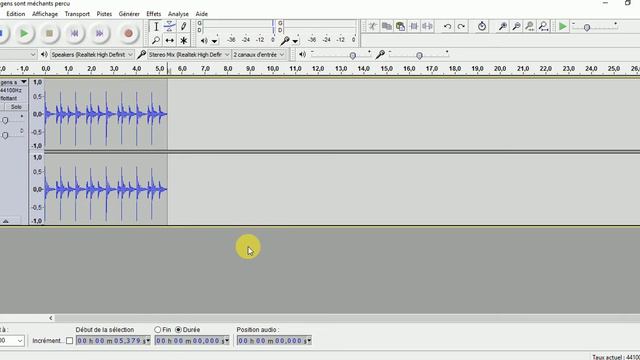Select the Fin radio button
640x360 pixels.
(x=158, y=329)
